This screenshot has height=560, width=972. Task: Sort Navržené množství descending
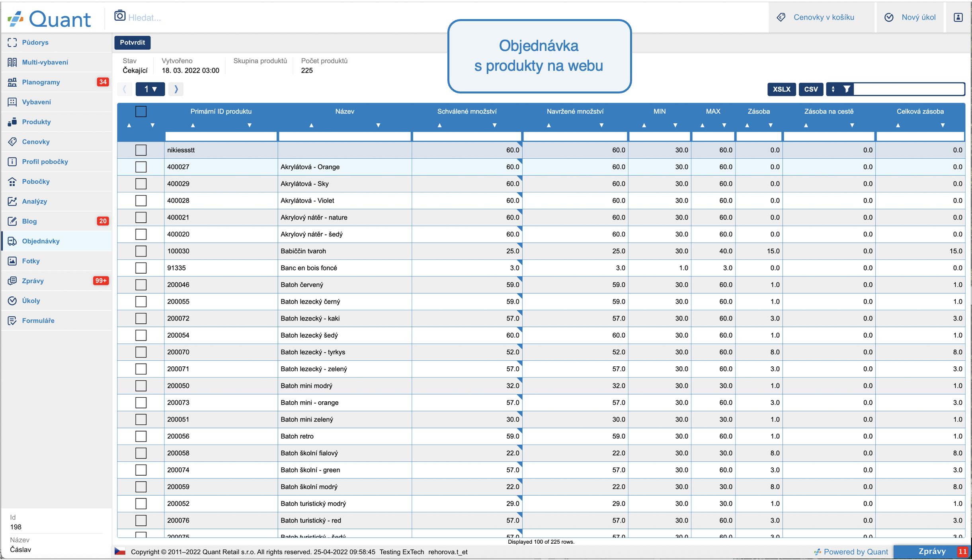coord(601,125)
